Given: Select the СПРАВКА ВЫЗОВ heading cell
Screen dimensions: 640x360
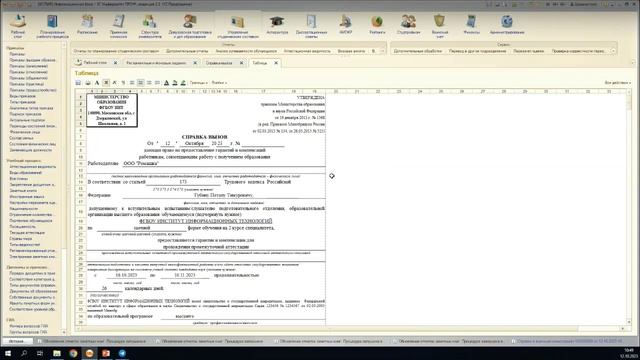Looking at the screenshot, I should (204, 137).
